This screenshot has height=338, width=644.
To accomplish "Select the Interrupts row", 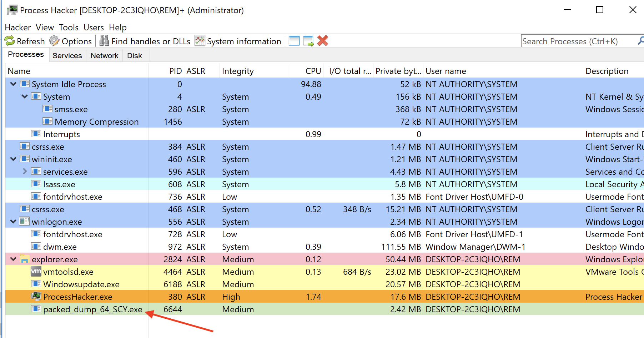I will [324, 134].
